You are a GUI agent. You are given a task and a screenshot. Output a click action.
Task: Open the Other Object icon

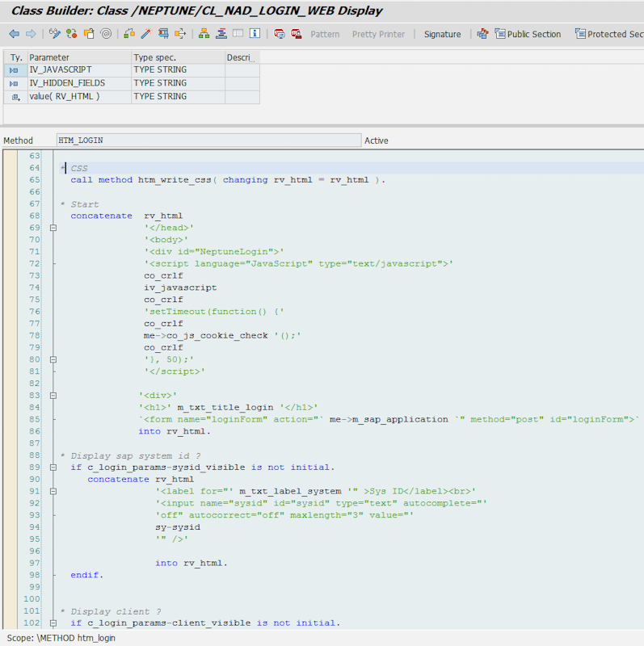pos(89,34)
